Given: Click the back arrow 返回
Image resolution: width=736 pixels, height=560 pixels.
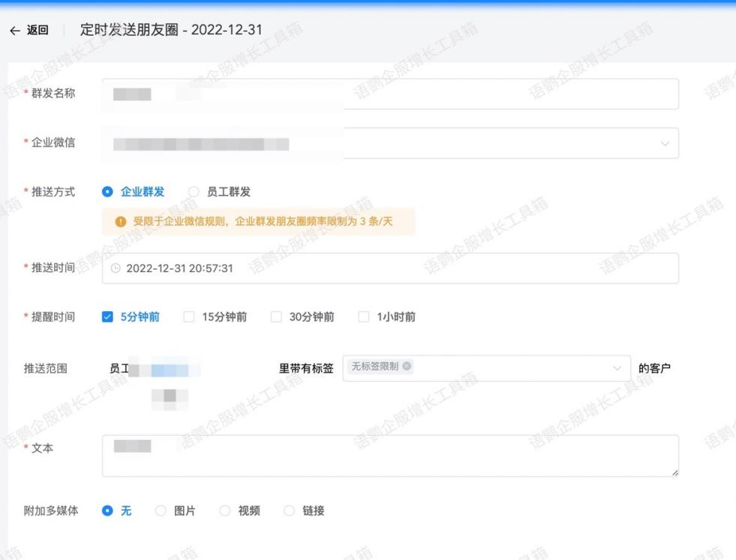Looking at the screenshot, I should click(28, 30).
